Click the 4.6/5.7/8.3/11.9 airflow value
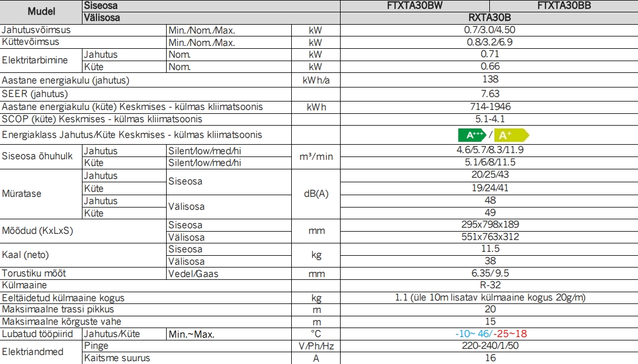 490,150
